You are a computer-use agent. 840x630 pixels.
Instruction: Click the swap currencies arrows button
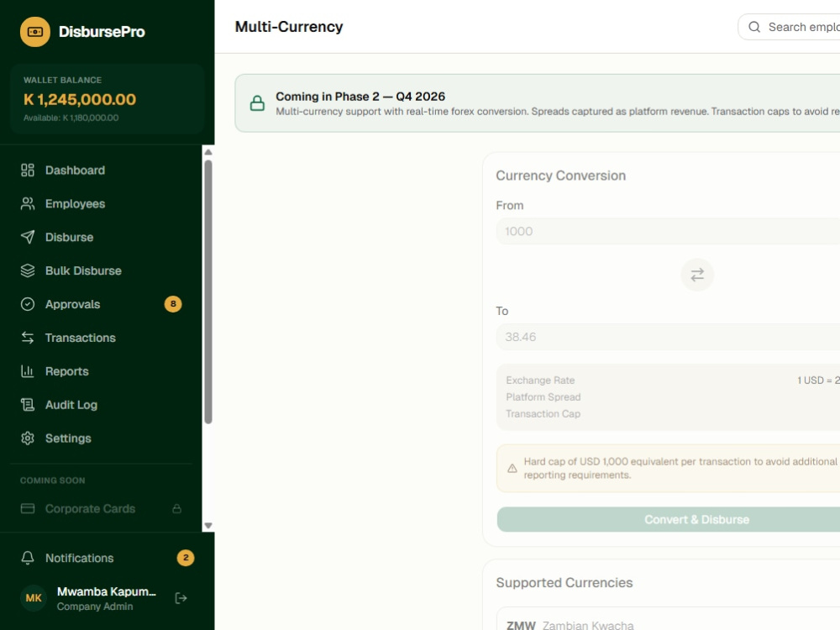697,275
